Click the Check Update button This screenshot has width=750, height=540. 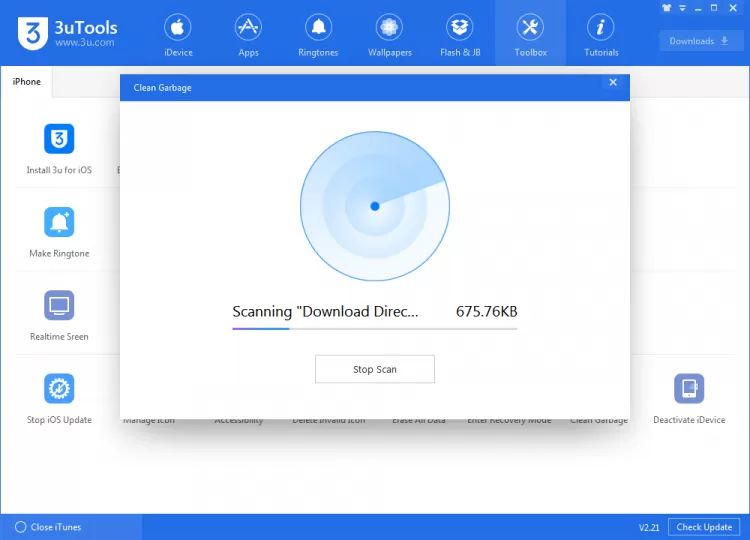tap(704, 527)
